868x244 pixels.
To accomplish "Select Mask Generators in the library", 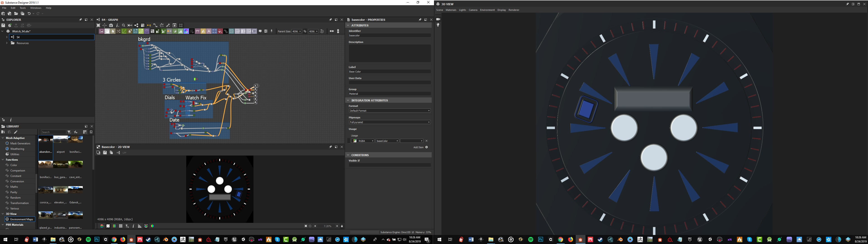I will click(20, 143).
